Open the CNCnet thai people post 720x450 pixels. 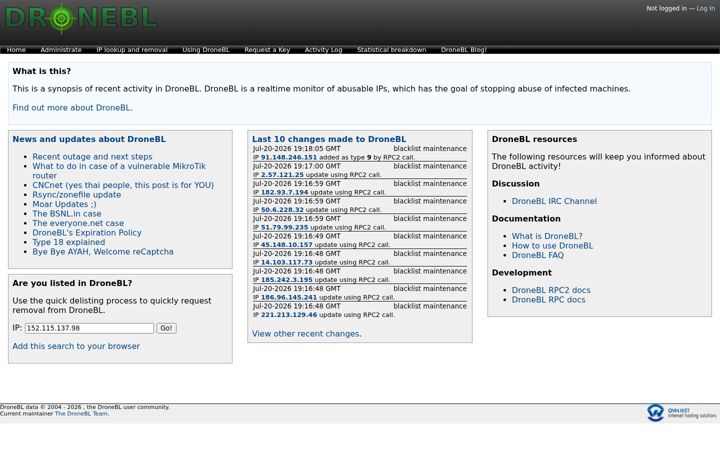tap(123, 185)
